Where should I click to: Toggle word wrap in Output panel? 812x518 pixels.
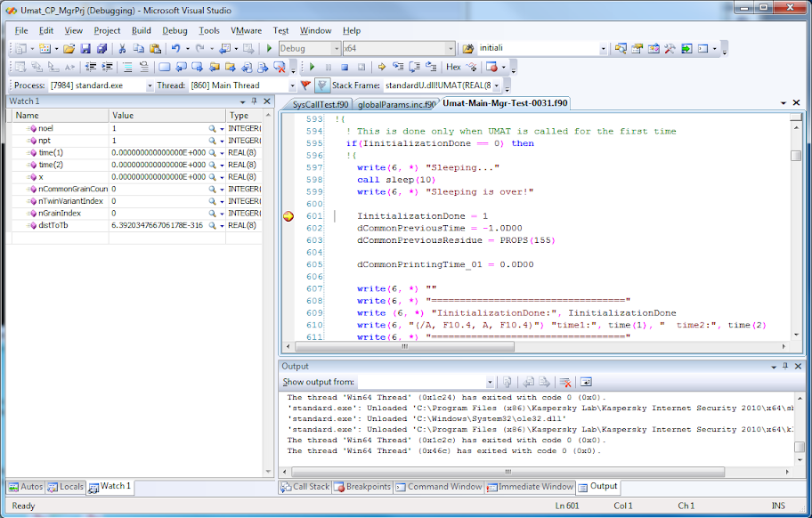[587, 382]
